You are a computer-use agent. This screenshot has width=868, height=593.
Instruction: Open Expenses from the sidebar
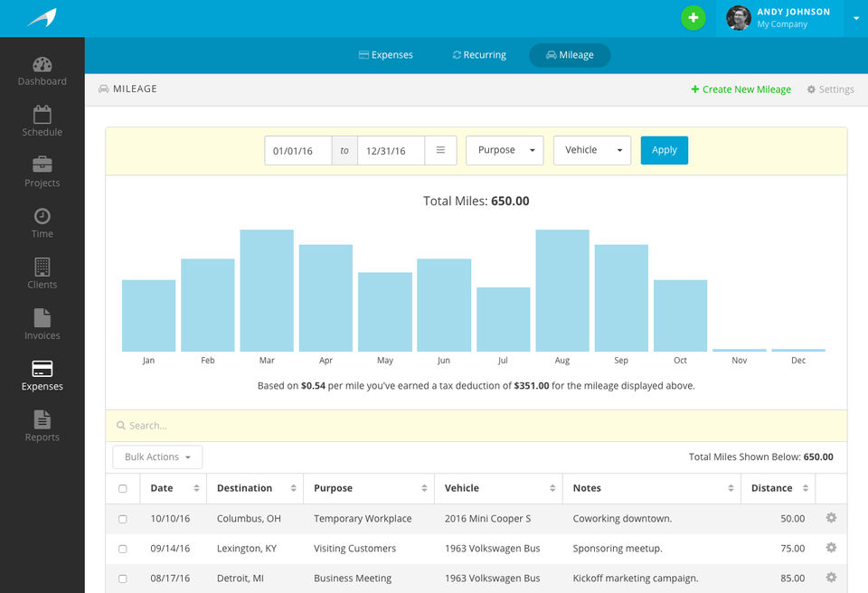42,375
